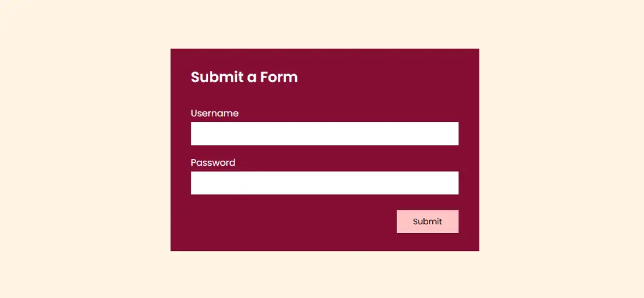644x298 pixels.
Task: Activate the first text field of the form
Action: tap(324, 134)
